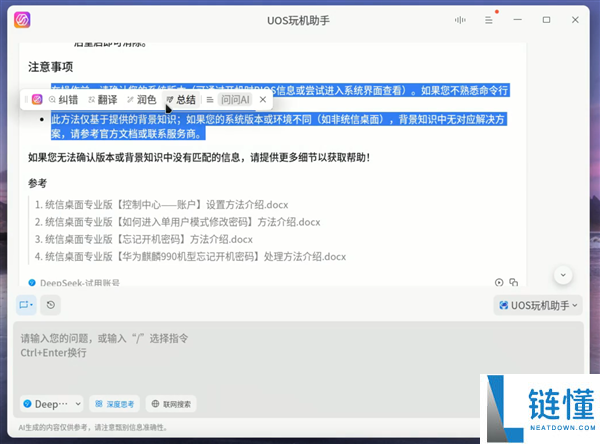The image size is (600, 444).
Task: Open the list icon in floating toolbar
Action: (x=210, y=100)
